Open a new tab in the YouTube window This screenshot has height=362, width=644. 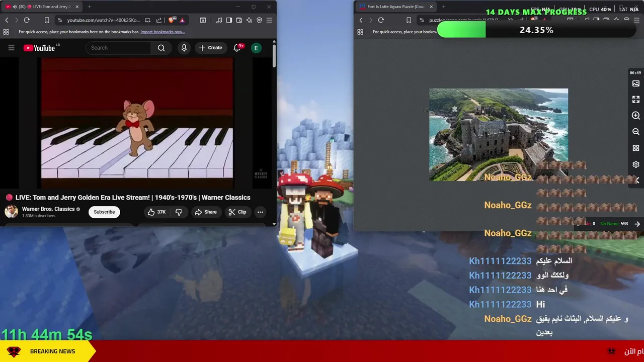(90, 7)
